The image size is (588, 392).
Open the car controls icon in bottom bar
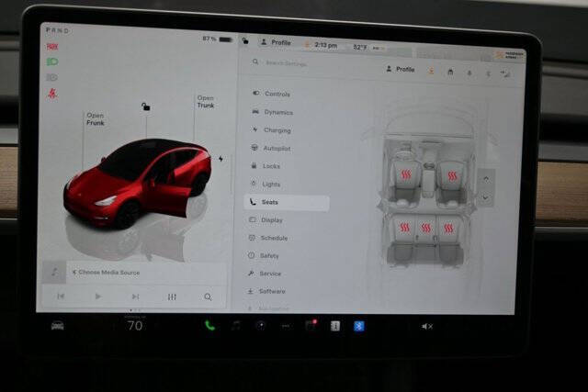tap(57, 326)
